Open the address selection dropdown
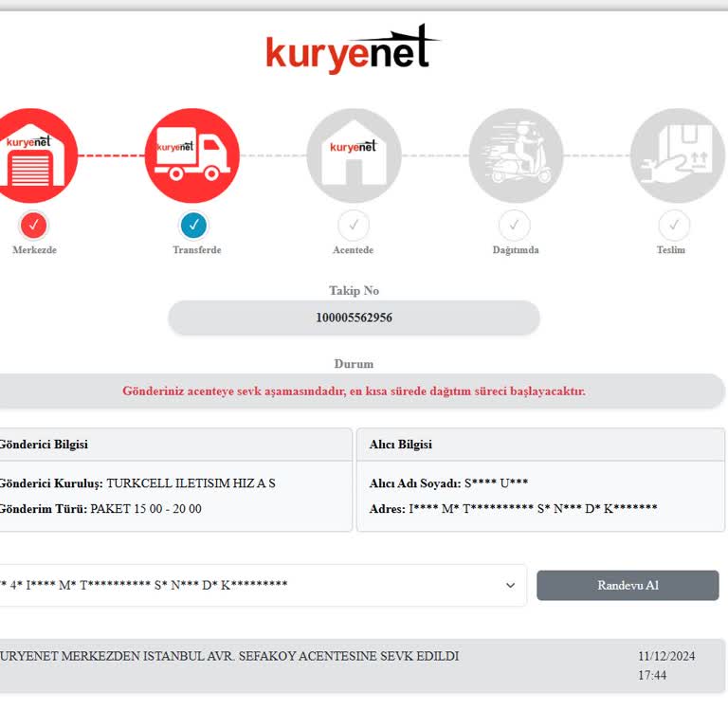 (263, 585)
